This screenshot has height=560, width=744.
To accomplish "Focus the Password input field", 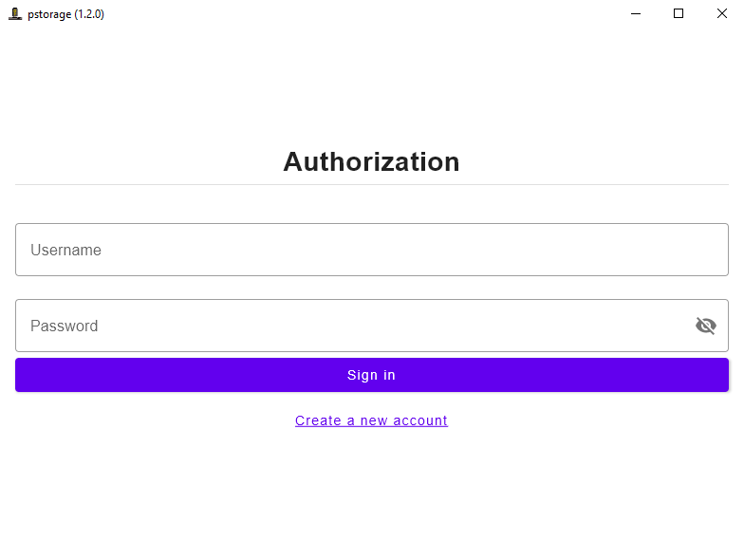I will 351,326.
